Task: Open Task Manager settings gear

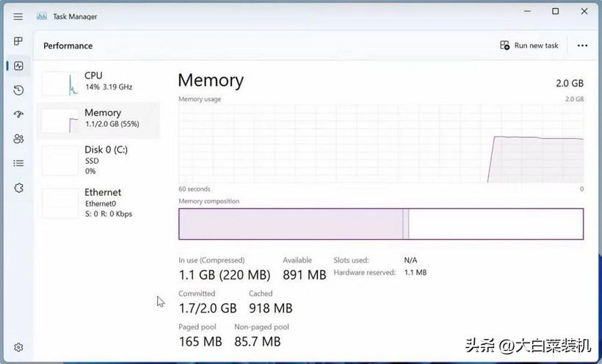Action: coord(18,347)
